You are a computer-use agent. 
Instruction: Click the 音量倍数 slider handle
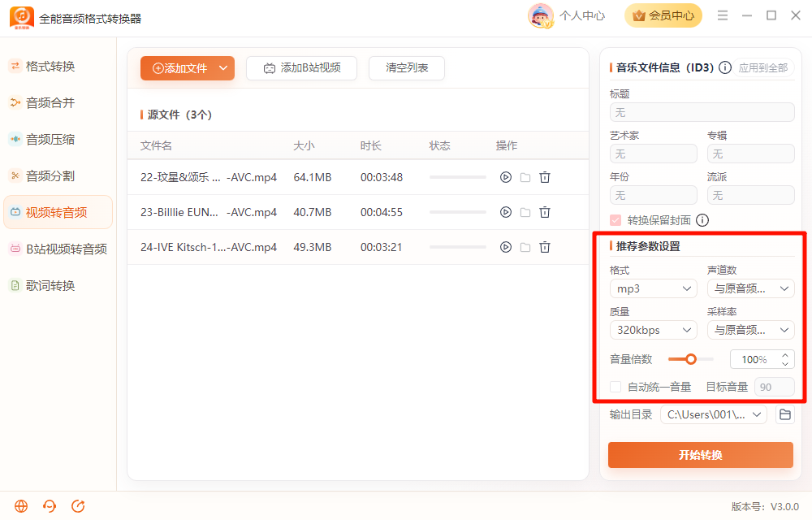coord(691,359)
